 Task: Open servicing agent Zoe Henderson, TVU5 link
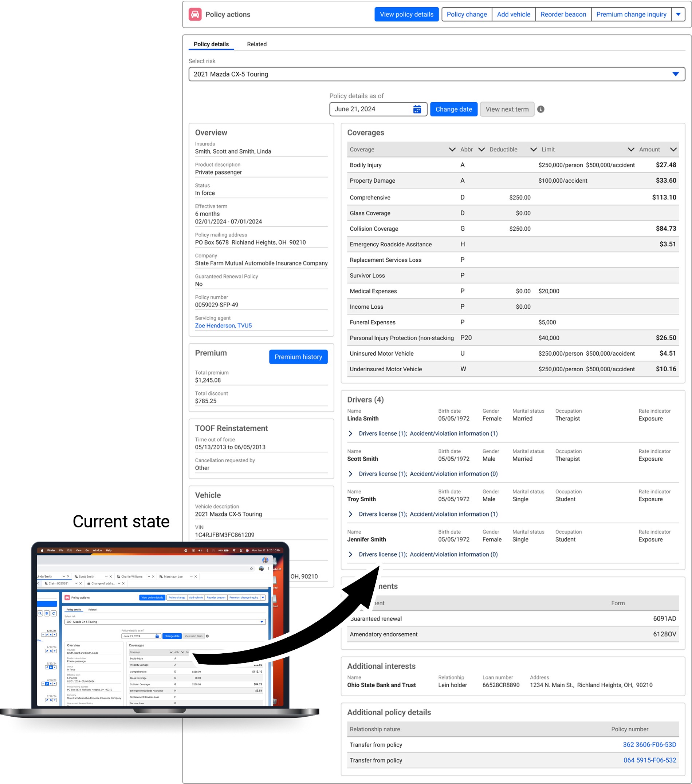click(x=223, y=326)
